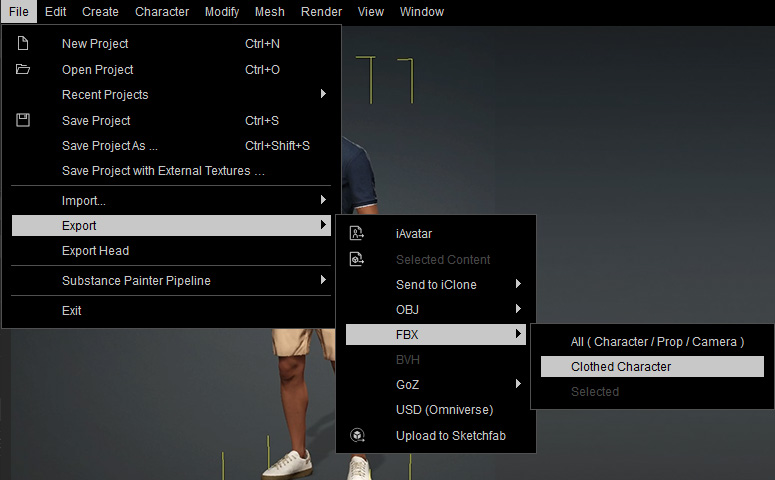Expand the Recent Projects submenu arrow

323,95
